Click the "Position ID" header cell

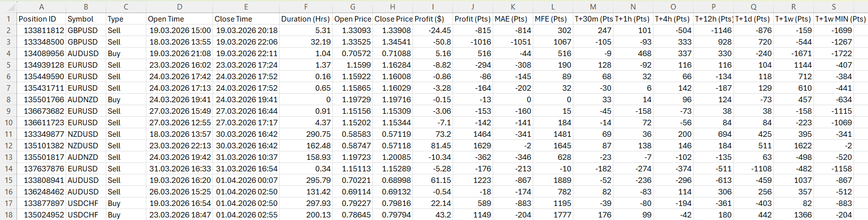[41, 19]
